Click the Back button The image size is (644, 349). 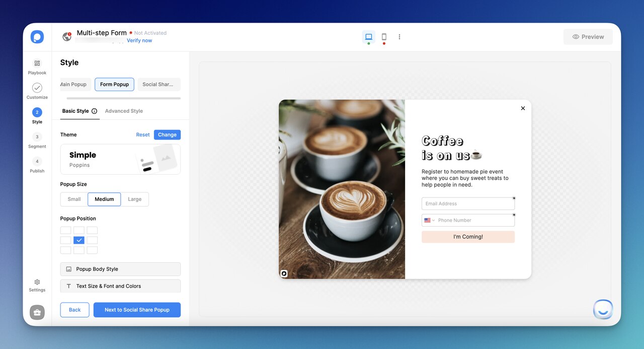pos(75,310)
